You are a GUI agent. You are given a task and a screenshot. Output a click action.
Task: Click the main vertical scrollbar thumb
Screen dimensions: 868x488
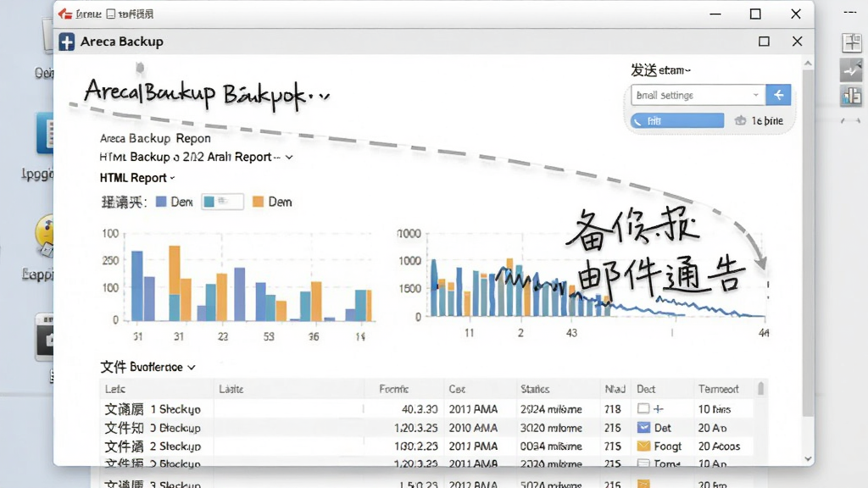click(x=808, y=243)
